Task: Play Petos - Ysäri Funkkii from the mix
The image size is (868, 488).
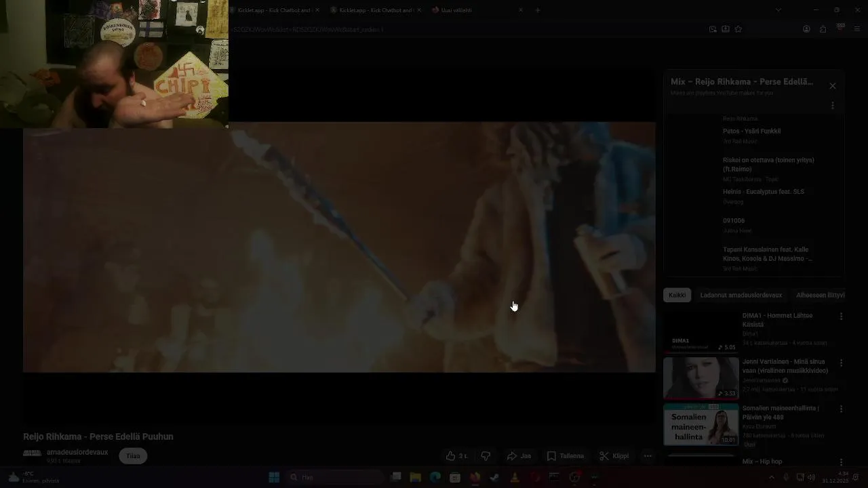Action: (x=751, y=131)
